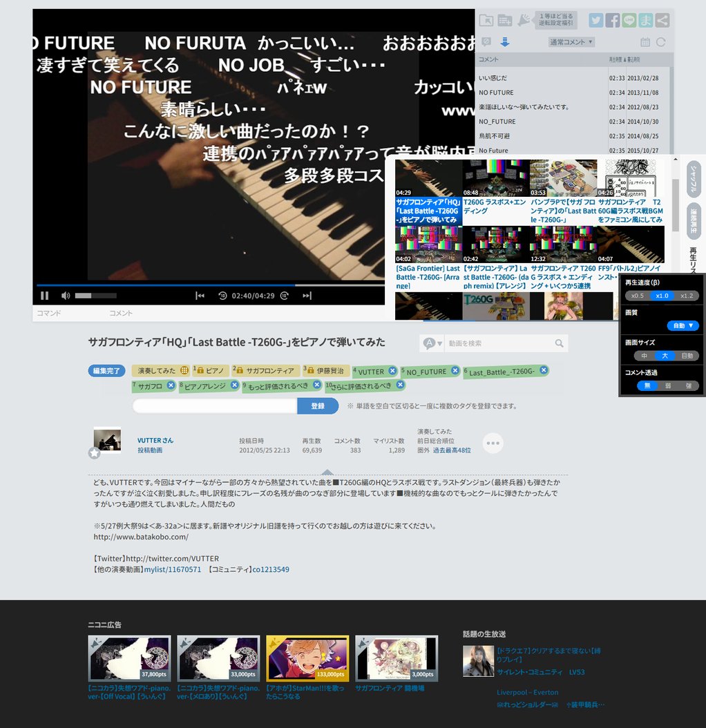This screenshot has width=706, height=728.
Task: Open the mylist/11670571 link
Action: coord(172,569)
